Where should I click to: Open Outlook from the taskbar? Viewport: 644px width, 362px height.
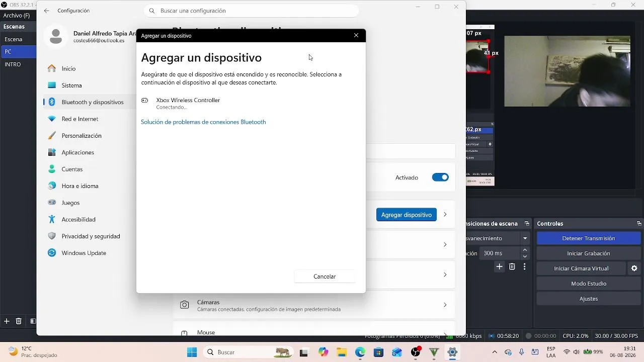(x=397, y=352)
